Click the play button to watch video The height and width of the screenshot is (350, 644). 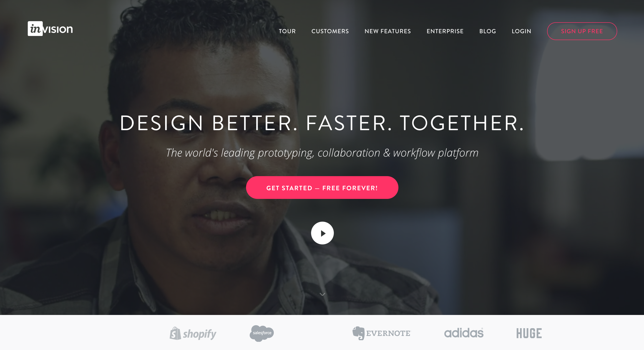tap(322, 233)
